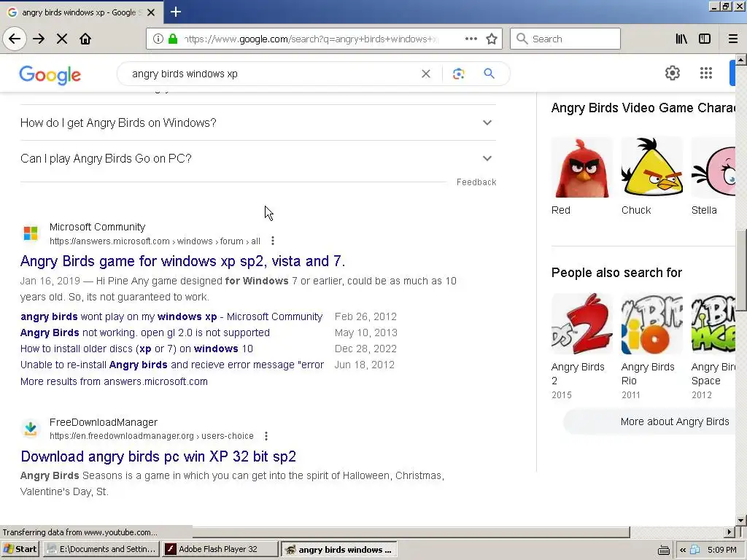
Task: Go forward with the Forward arrow
Action: point(39,39)
